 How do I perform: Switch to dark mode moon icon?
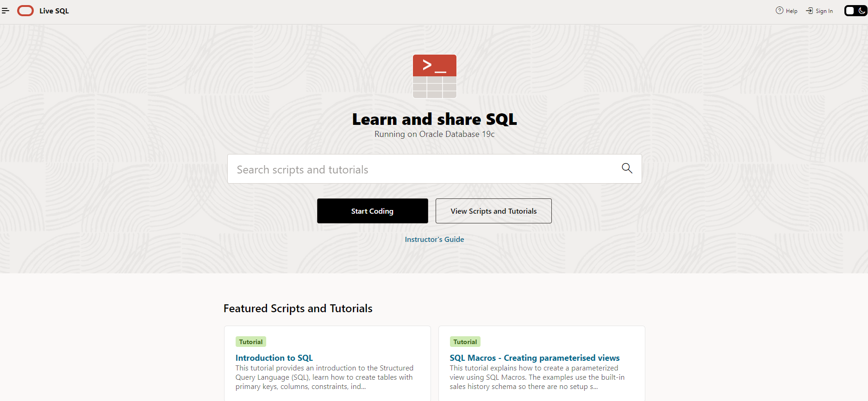862,11
